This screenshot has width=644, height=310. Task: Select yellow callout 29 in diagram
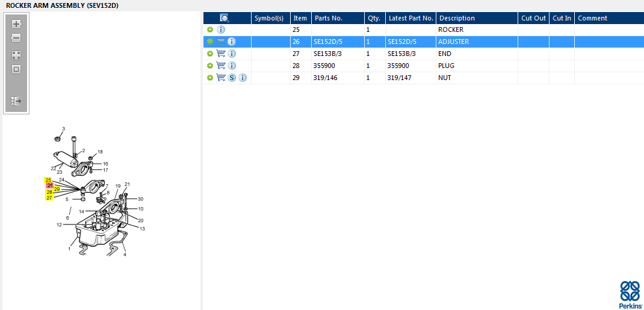pos(57,189)
